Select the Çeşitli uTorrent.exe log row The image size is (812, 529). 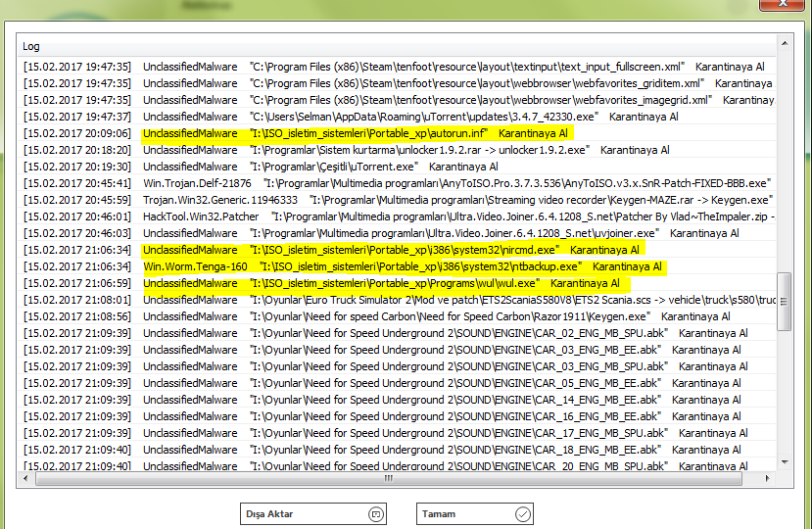[x=398, y=167]
